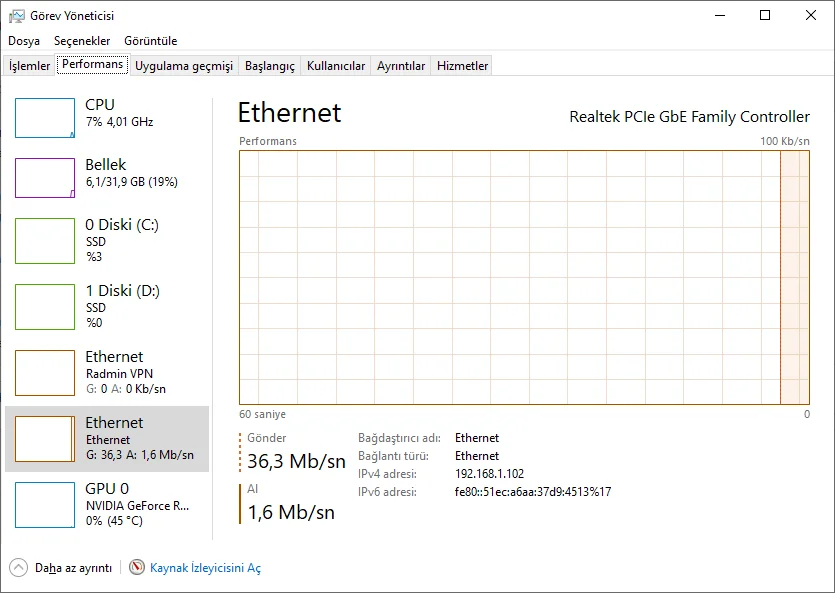This screenshot has height=593, width=835.
Task: Select the CPU usage graph thumbnail
Action: [x=45, y=118]
